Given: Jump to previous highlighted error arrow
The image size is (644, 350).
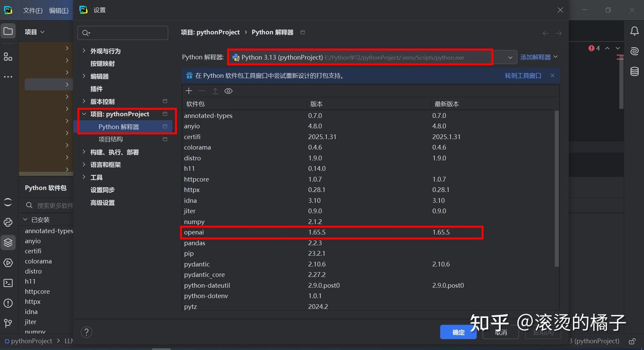Looking at the screenshot, I should pos(607,48).
